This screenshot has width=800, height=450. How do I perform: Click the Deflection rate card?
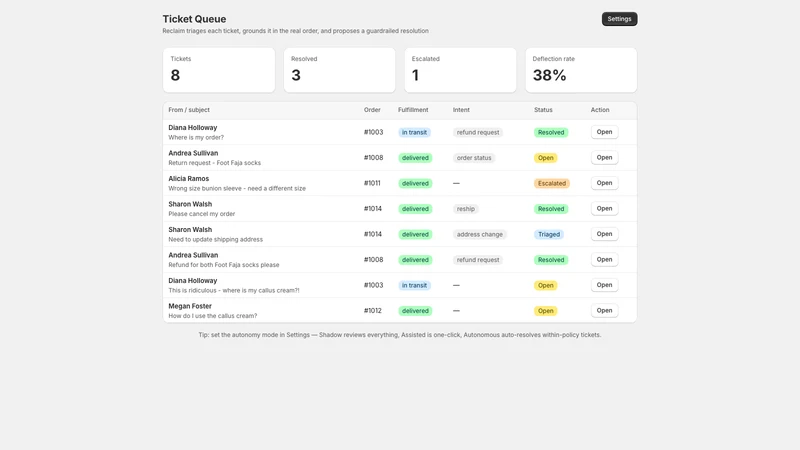(x=581, y=70)
